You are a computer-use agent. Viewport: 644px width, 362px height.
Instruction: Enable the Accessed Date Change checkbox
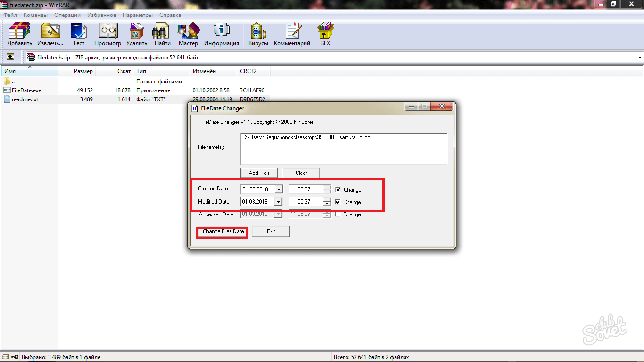point(338,214)
